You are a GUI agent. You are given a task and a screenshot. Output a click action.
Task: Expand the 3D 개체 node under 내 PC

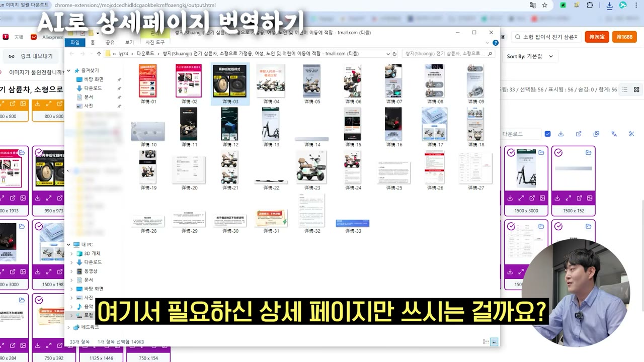(x=71, y=254)
